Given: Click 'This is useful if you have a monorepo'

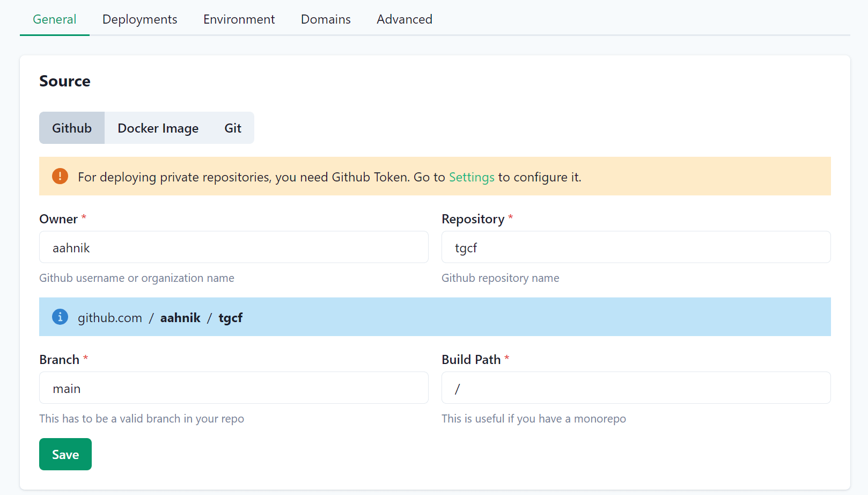Looking at the screenshot, I should (534, 419).
